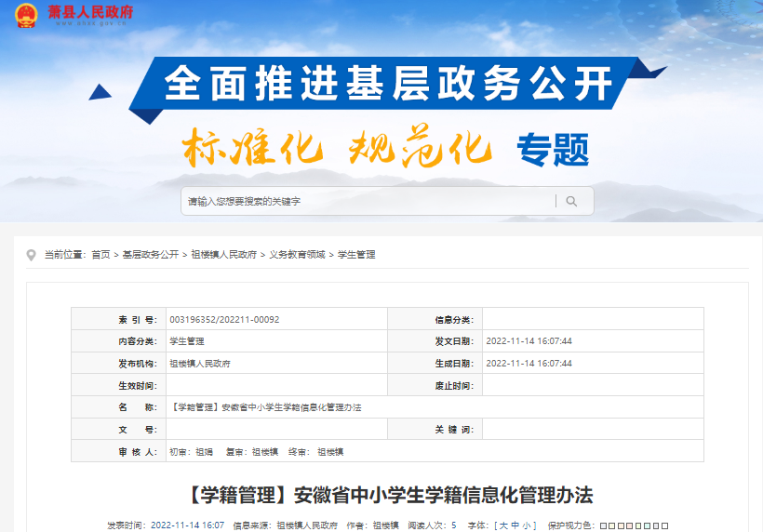The height and width of the screenshot is (532, 763).
Task: Set font size to 小
Action: 527,525
